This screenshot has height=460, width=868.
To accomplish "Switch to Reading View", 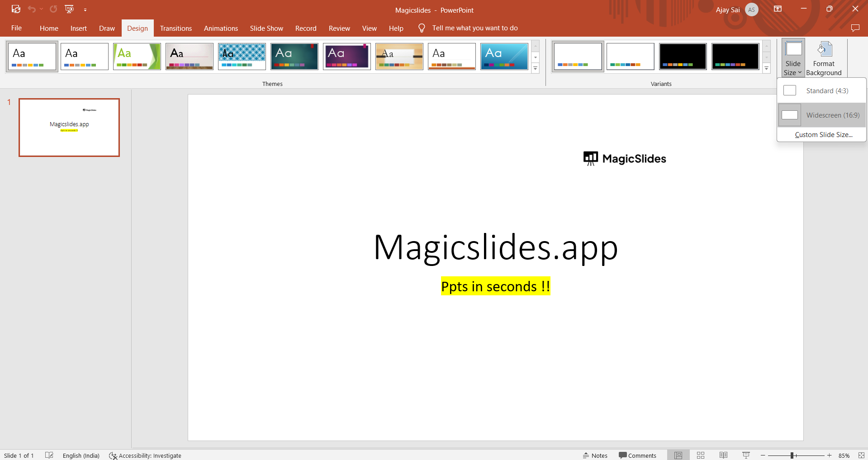I will coord(723,455).
